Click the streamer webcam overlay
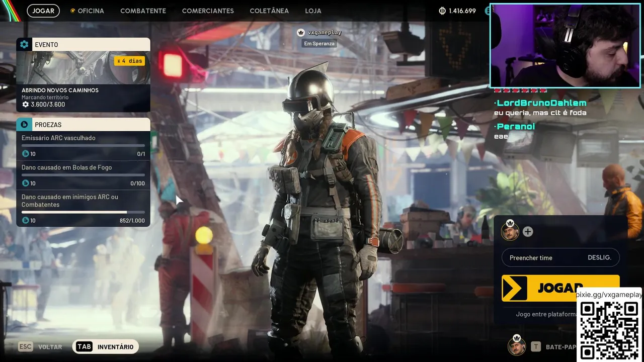 (x=565, y=45)
